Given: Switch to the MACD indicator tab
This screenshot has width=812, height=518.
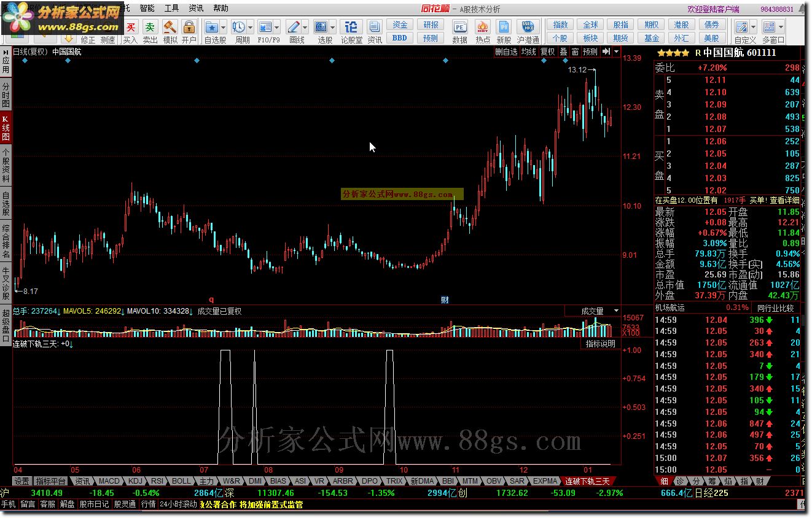Looking at the screenshot, I should 109,481.
